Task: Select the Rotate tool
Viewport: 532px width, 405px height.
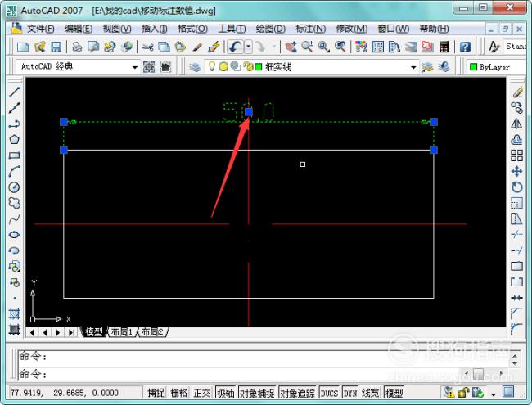Action: (517, 187)
